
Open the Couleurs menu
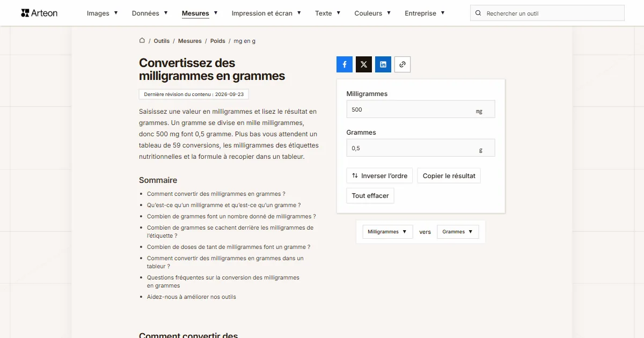372,13
